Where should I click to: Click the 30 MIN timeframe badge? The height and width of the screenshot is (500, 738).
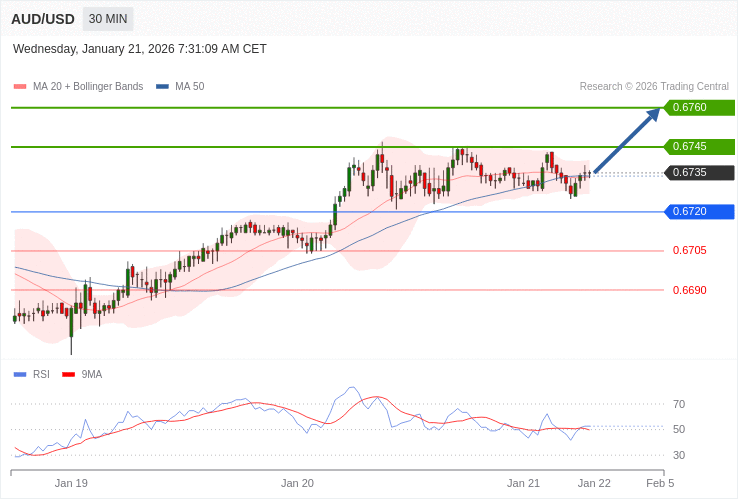(x=108, y=19)
